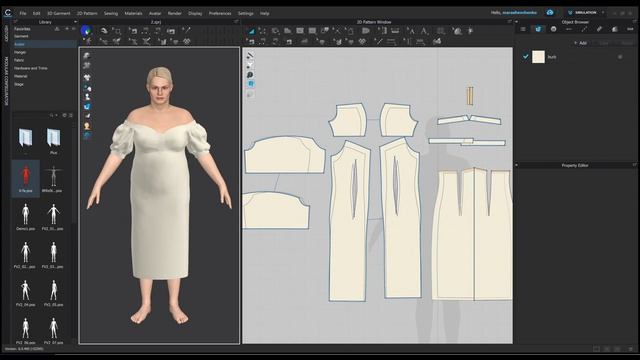Click the fabric settings icon right of the swatch
Image resolution: width=640 pixels, height=360 pixels.
(620, 57)
